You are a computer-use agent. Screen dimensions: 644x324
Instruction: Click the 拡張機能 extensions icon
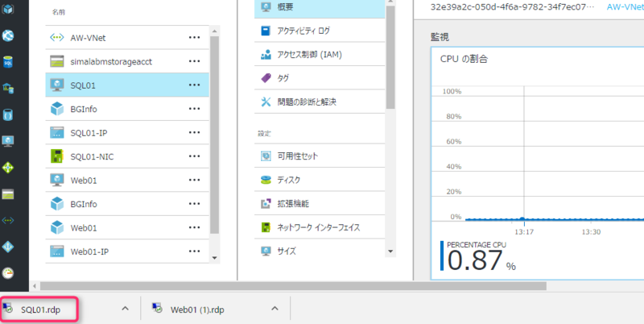coord(266,204)
